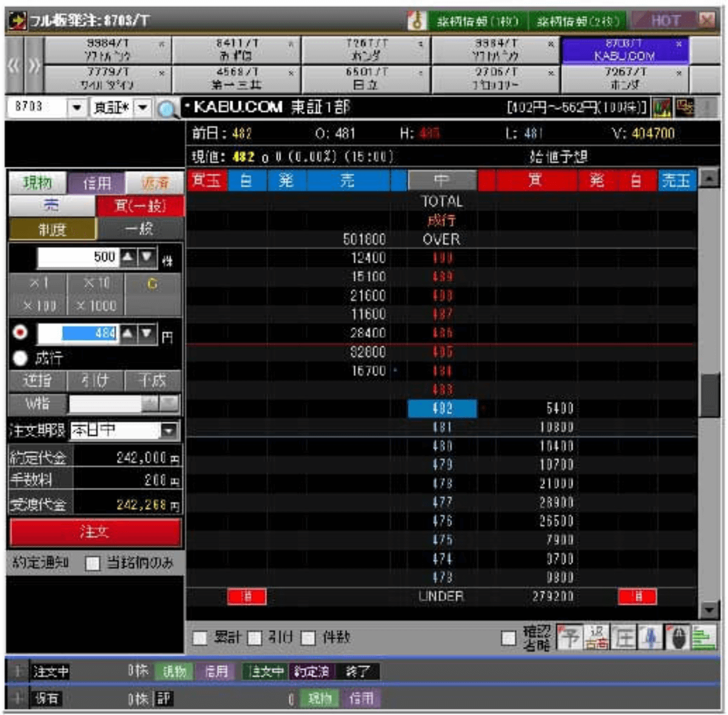Click left red square button in UNDER row
The width and height of the screenshot is (728, 715).
[x=246, y=597]
